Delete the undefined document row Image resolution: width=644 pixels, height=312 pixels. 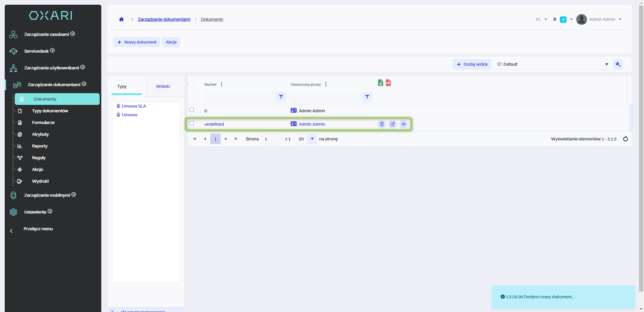point(382,124)
